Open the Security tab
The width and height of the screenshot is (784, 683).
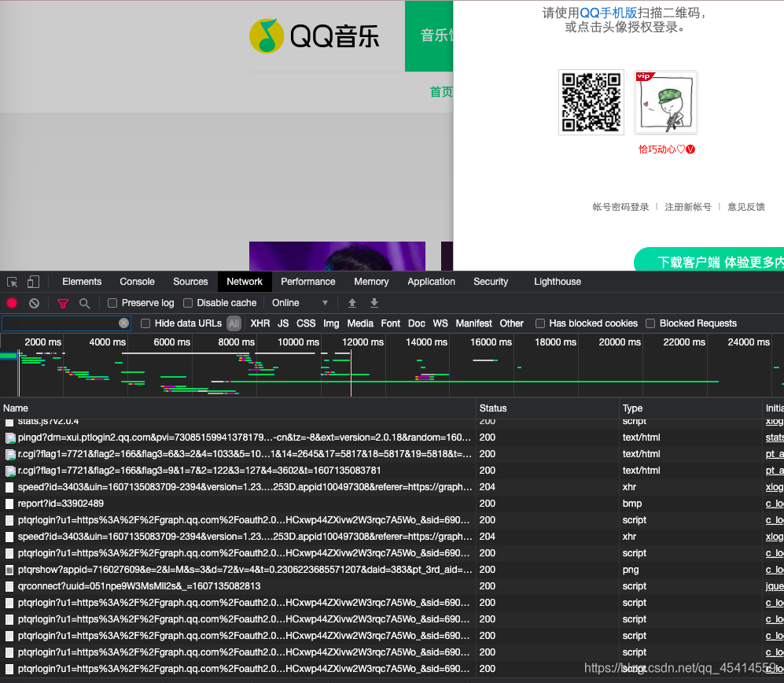(x=491, y=282)
